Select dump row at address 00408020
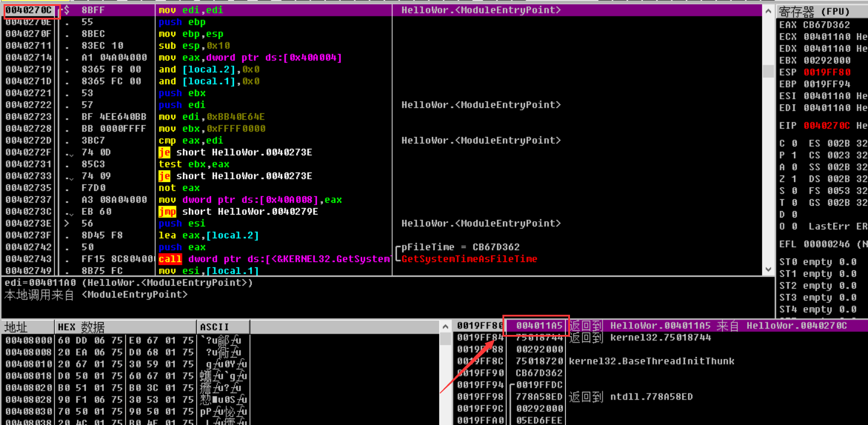The width and height of the screenshot is (868, 425). [x=126, y=388]
